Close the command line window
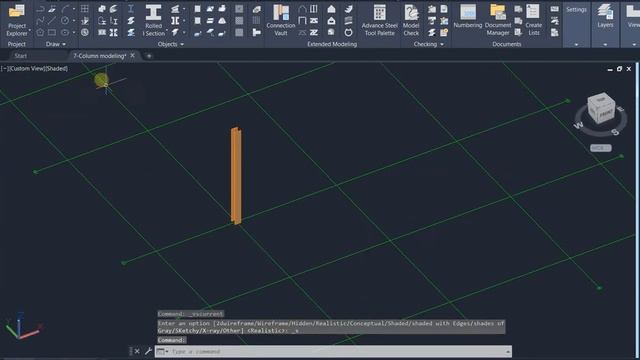The width and height of the screenshot is (640, 360). (x=137, y=351)
